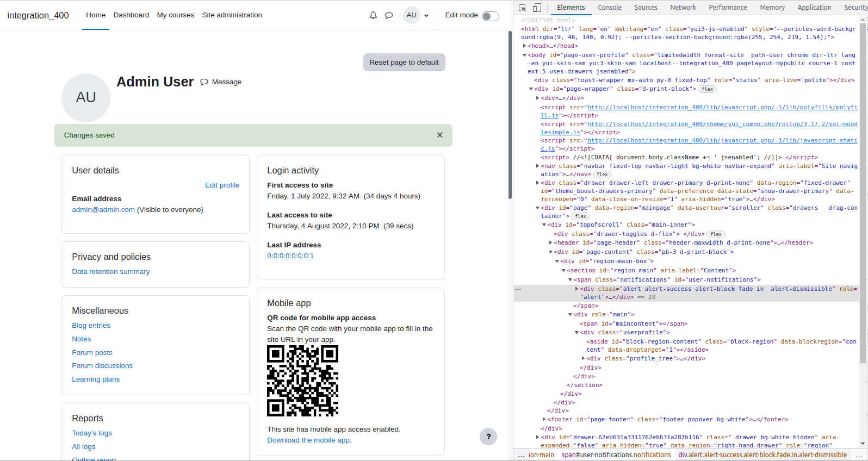
Task: Select the alert-dismissible breadcrumb item
Action: 762,455
